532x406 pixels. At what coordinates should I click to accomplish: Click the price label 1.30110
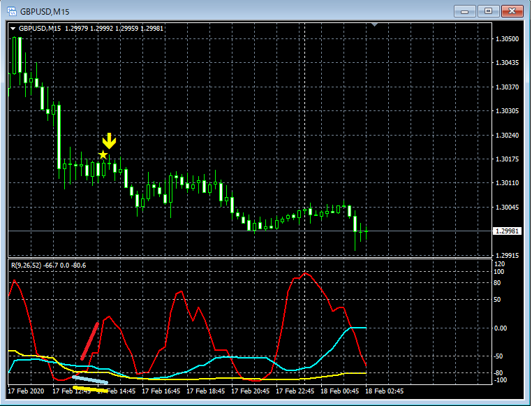click(507, 183)
